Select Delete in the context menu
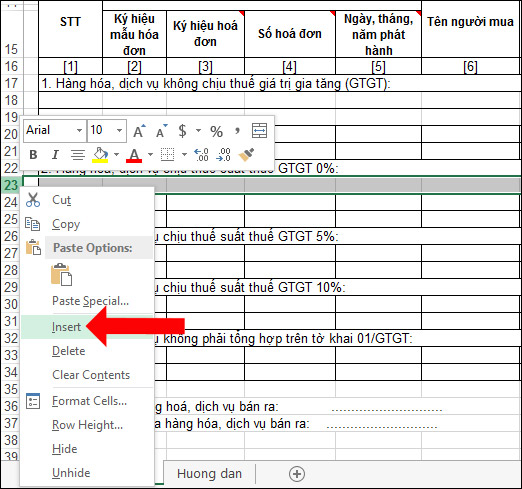 point(87,351)
